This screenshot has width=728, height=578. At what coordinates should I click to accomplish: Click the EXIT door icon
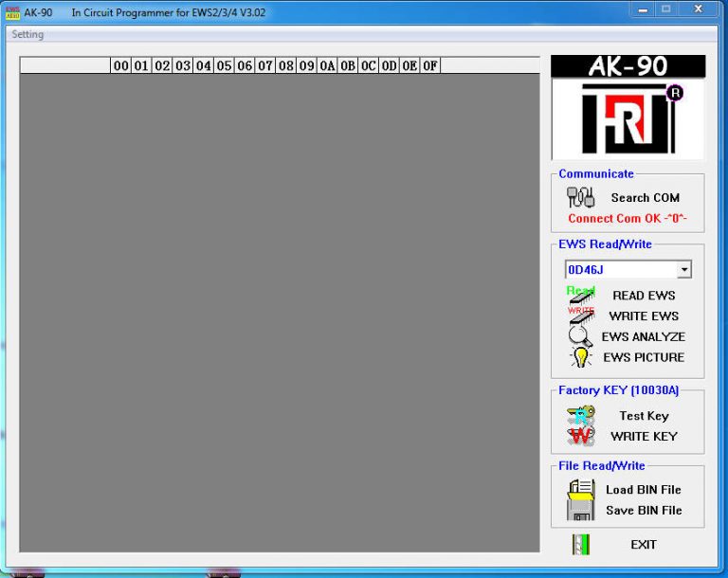tap(581, 544)
